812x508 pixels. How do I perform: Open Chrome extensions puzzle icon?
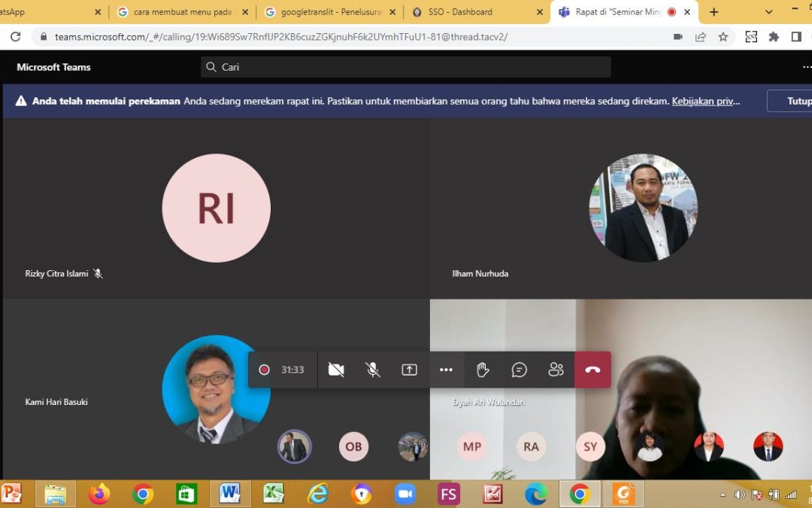tap(774, 37)
